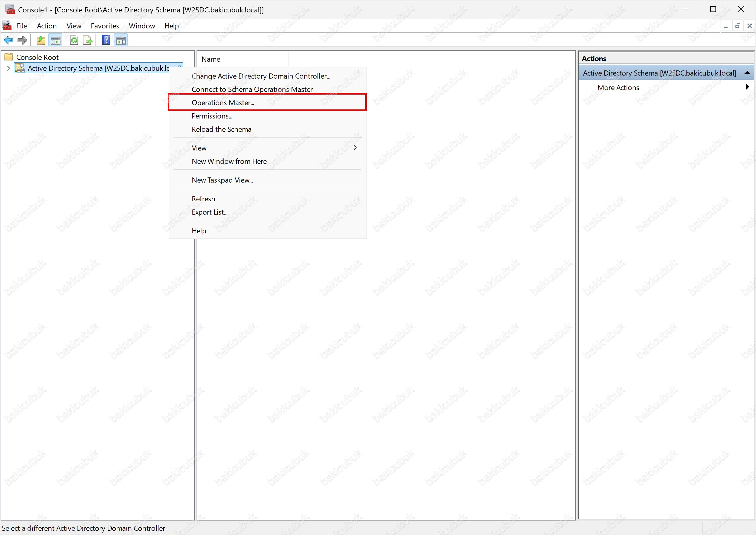The image size is (756, 535).
Task: Open the File menu
Action: [22, 26]
